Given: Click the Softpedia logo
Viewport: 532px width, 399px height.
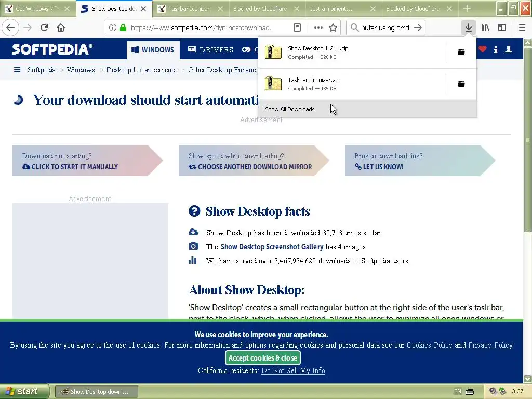Looking at the screenshot, I should [x=52, y=49].
